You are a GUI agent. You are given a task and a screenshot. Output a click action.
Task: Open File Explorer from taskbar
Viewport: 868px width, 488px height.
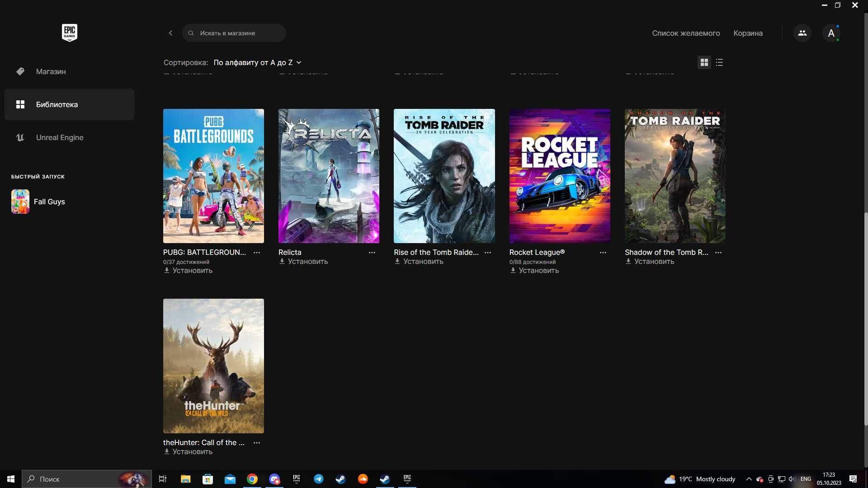pos(185,479)
